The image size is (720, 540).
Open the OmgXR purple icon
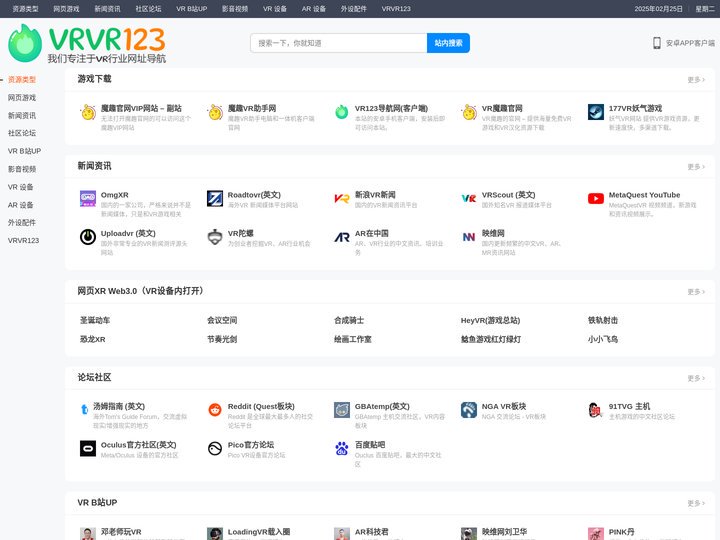coord(88,198)
